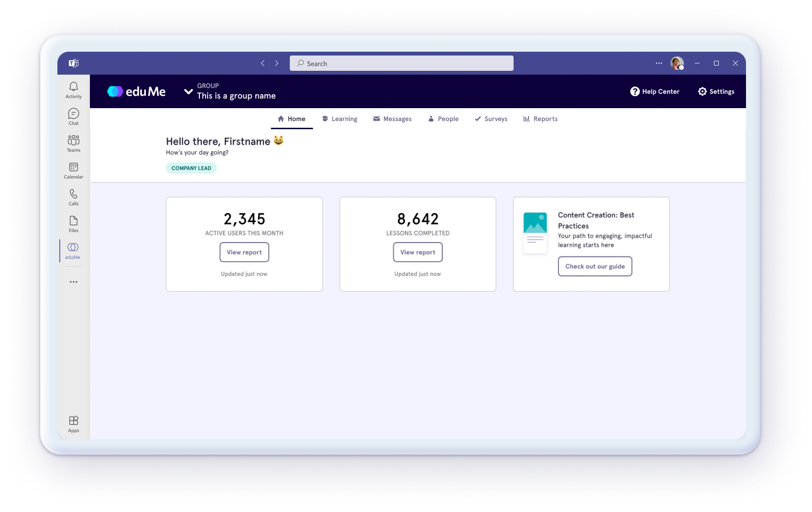Open eduMe Settings
The width and height of the screenshot is (812, 512).
(x=716, y=91)
